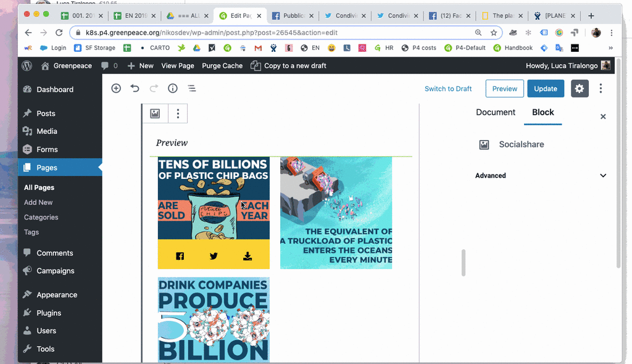Screen dimensions: 632x364
Task: Close the settings sidebar
Action: [603, 117]
